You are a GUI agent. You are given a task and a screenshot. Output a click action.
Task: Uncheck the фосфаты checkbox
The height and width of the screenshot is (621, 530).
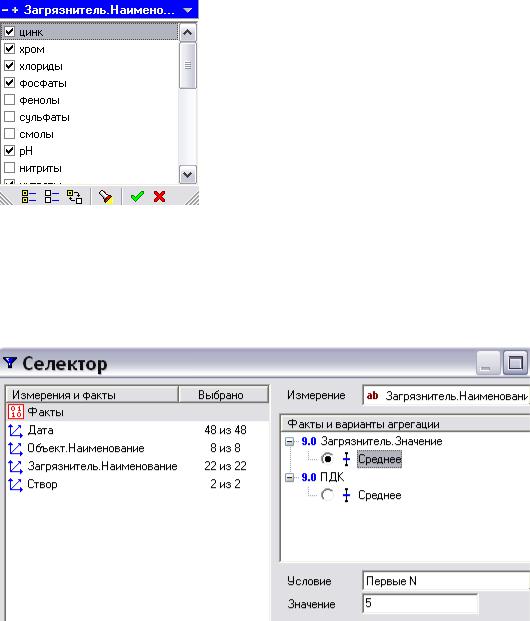coord(9,83)
